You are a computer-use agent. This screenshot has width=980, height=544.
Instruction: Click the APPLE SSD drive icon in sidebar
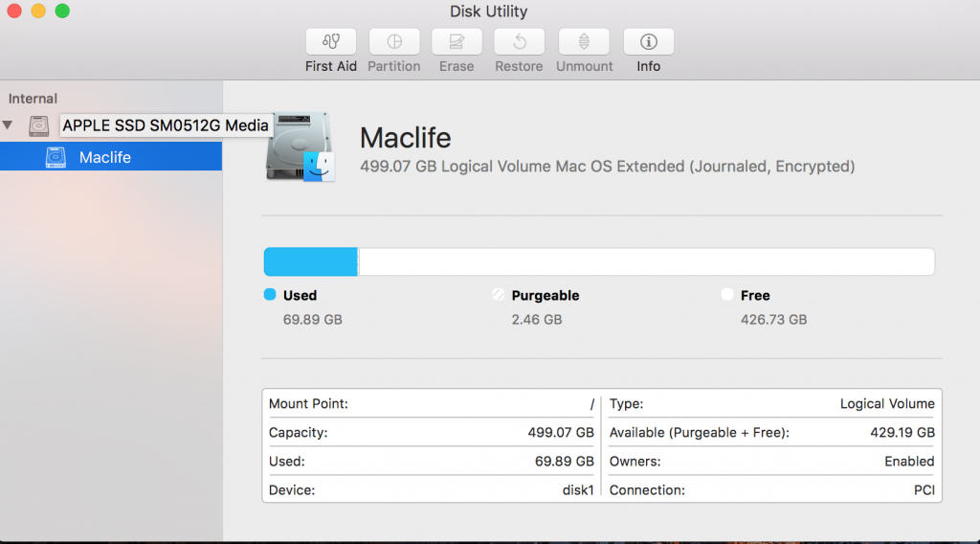coord(38,125)
